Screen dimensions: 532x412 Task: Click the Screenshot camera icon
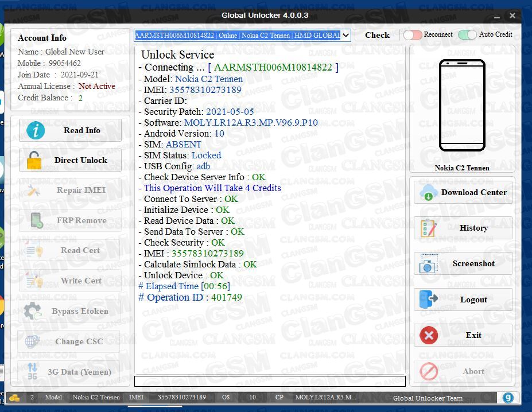428,264
